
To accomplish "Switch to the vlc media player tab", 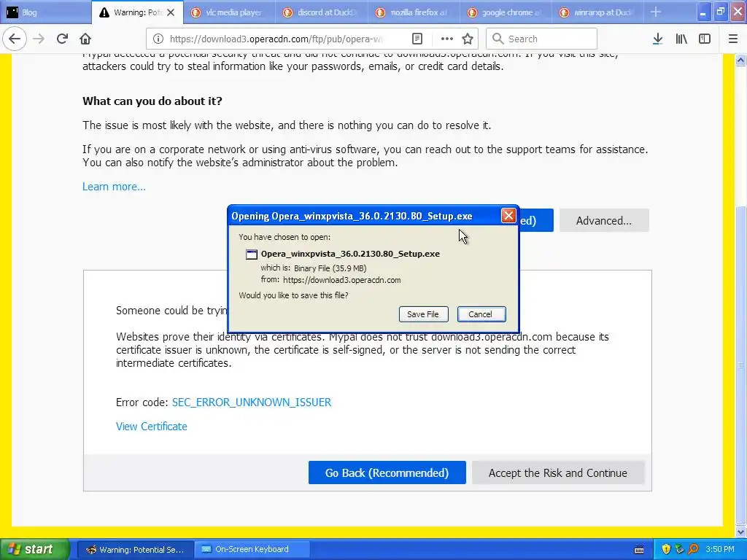I will [230, 12].
